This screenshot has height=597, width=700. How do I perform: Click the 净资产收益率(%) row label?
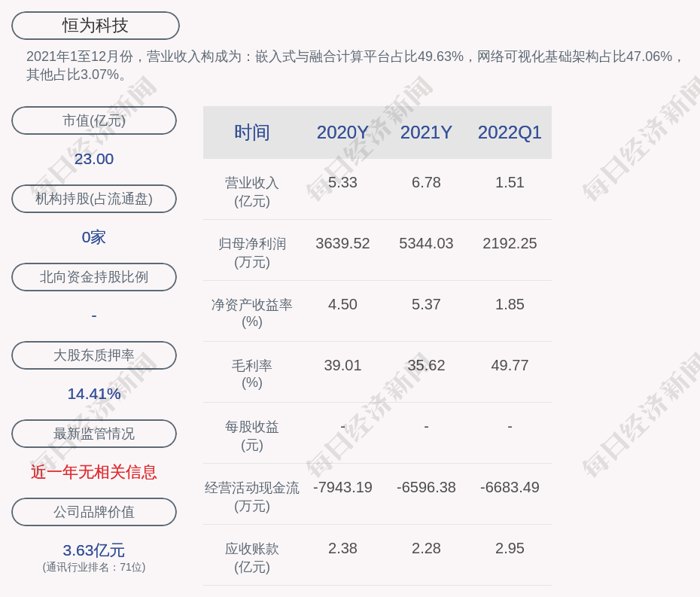tap(251, 313)
